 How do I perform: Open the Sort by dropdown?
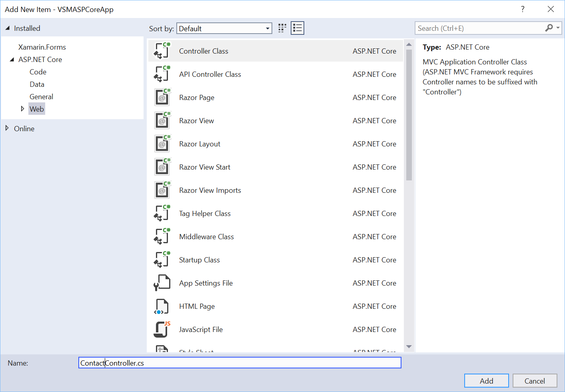coord(268,28)
